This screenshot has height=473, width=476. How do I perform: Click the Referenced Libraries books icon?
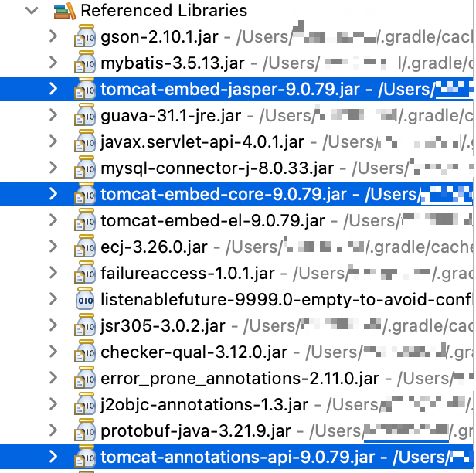click(x=65, y=11)
